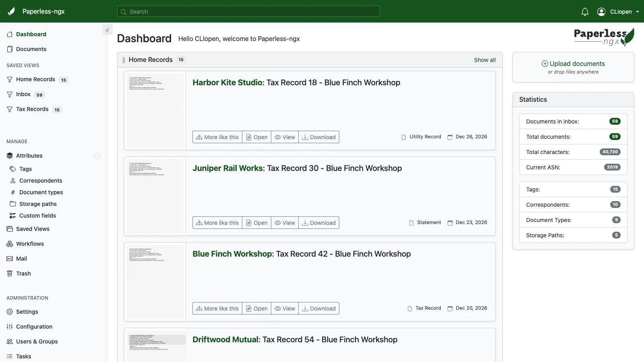Click Documents in inbox statistic row
Viewport: 644px width, 362px height.
pos(573,121)
